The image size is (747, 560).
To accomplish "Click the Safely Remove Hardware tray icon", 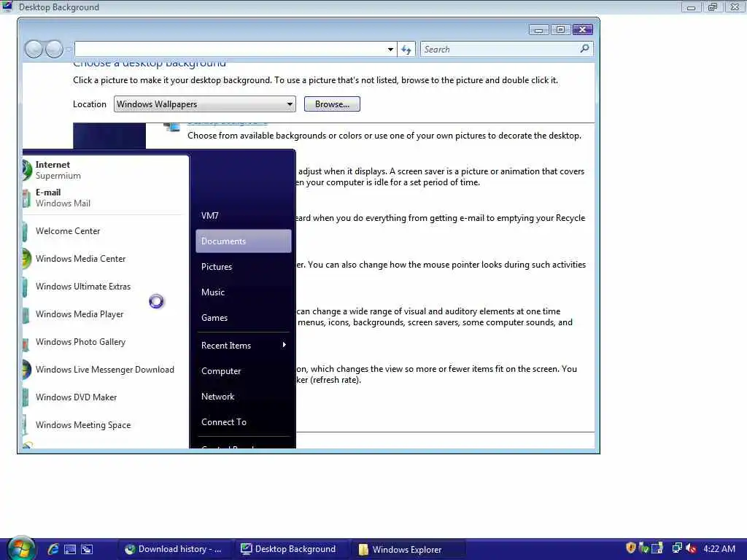I will click(643, 548).
